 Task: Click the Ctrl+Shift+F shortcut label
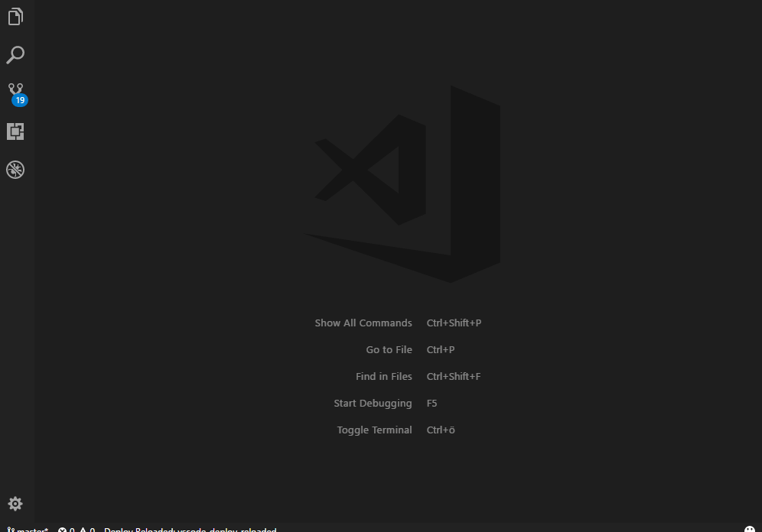click(454, 376)
